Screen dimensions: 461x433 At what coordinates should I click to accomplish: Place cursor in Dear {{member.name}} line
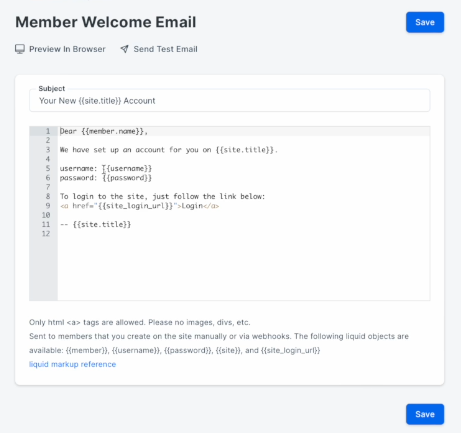(104, 131)
